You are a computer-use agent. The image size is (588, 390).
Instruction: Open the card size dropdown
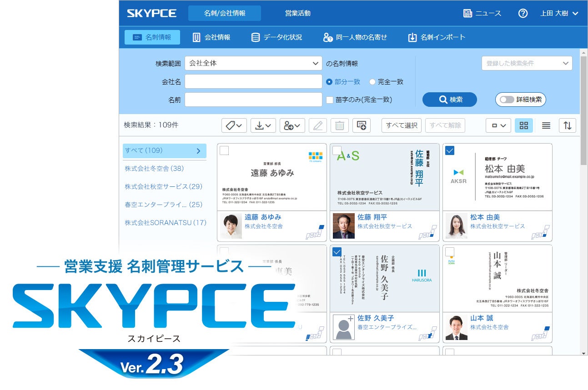tap(498, 125)
